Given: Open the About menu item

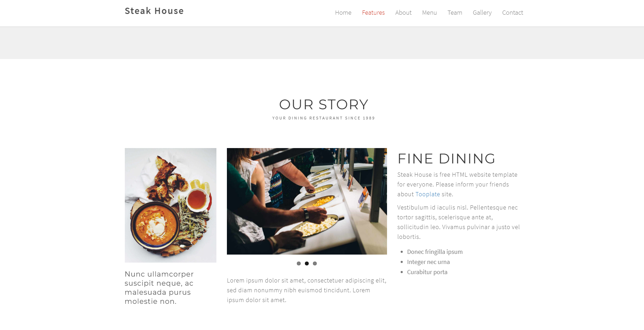Looking at the screenshot, I should pos(403,13).
